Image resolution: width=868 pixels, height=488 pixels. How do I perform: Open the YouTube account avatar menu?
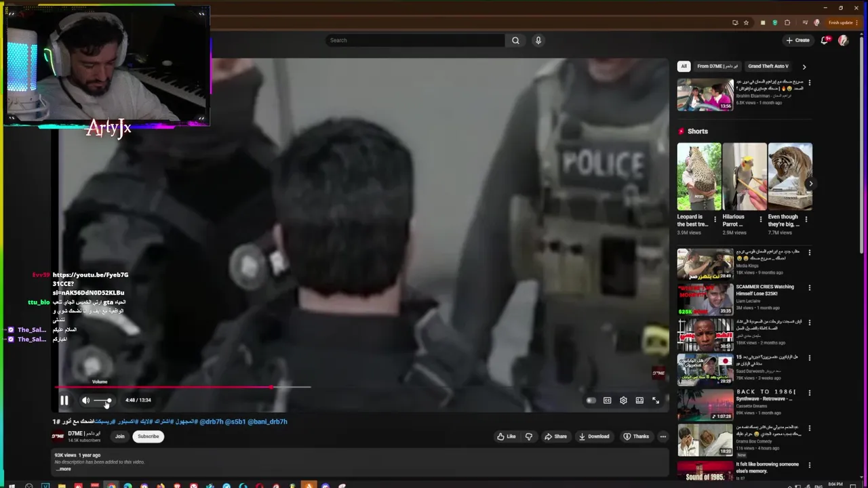coord(843,41)
